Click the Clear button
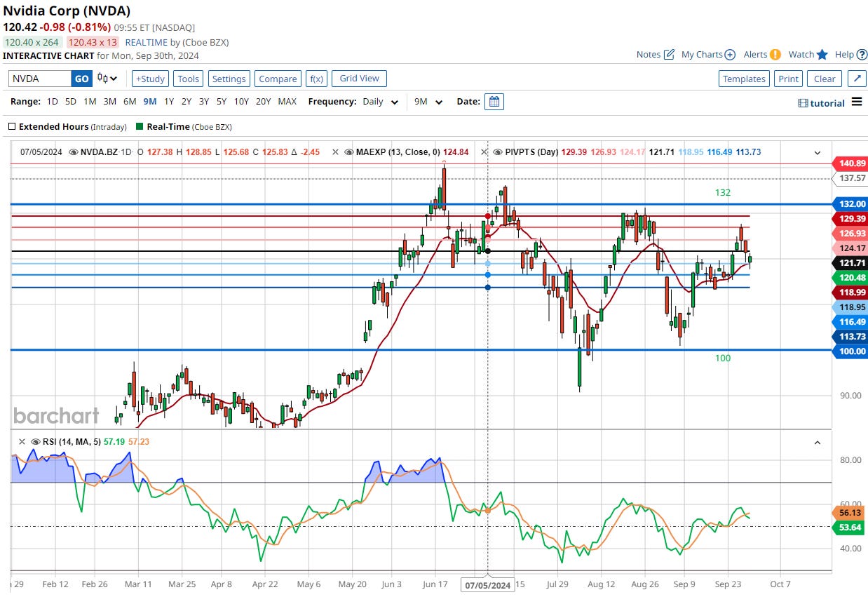This screenshot has height=597, width=868. click(825, 79)
